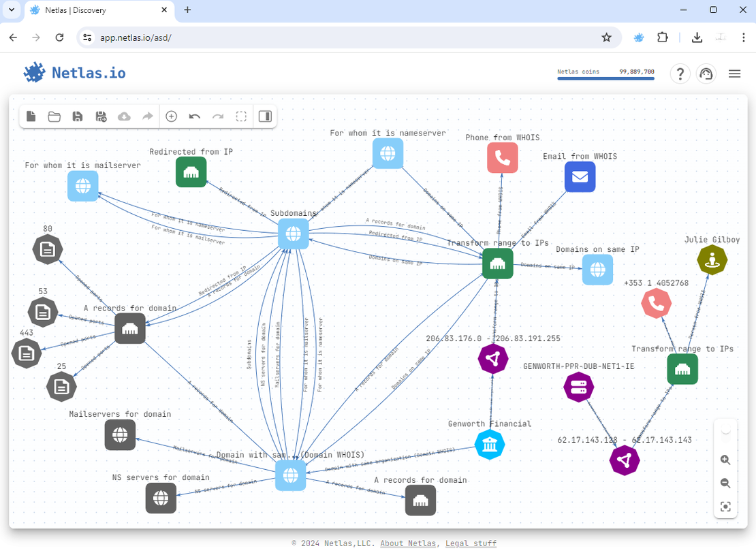The height and width of the screenshot is (557, 756).
Task: Click the Genworth Financial organization node
Action: coord(490,444)
